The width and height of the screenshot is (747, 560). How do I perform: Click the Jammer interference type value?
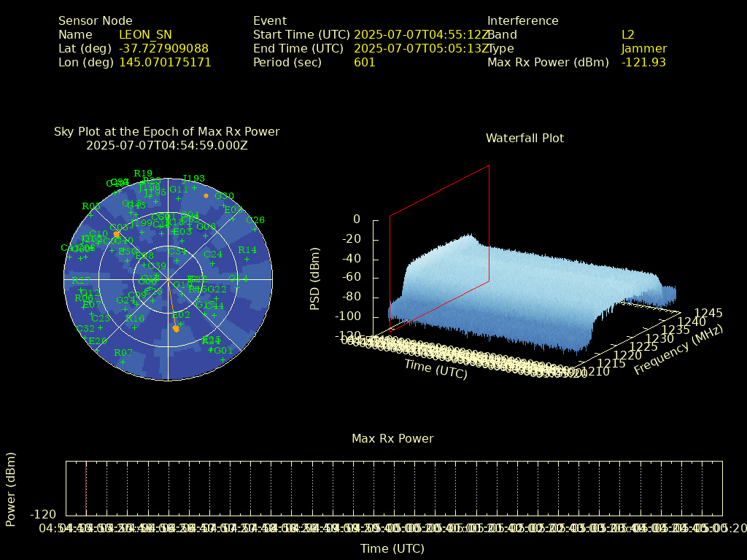(643, 49)
